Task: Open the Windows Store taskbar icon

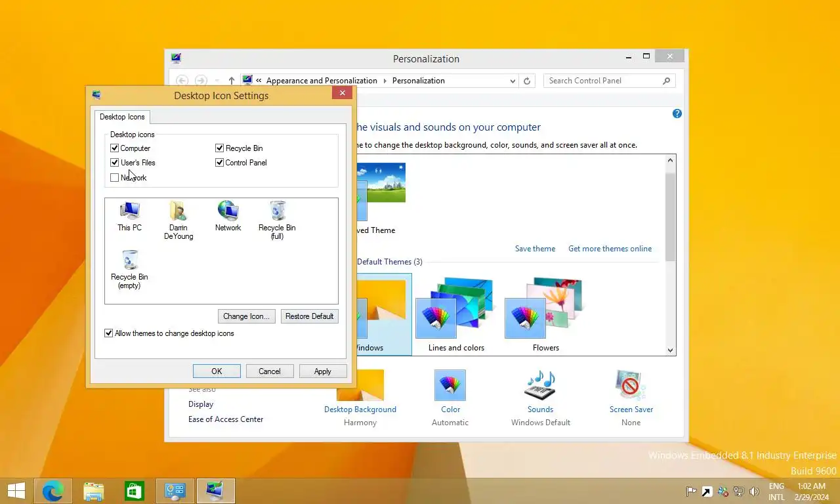Action: coord(135,491)
